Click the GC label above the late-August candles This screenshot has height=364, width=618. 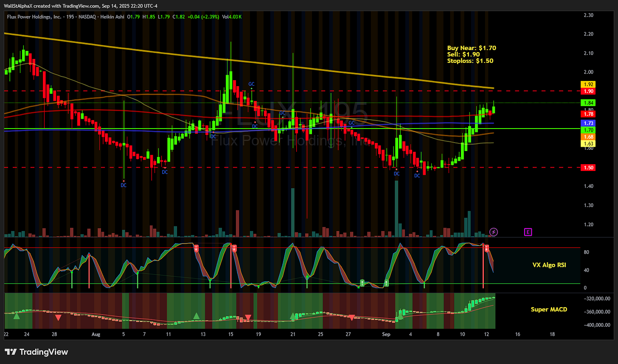click(x=351, y=123)
